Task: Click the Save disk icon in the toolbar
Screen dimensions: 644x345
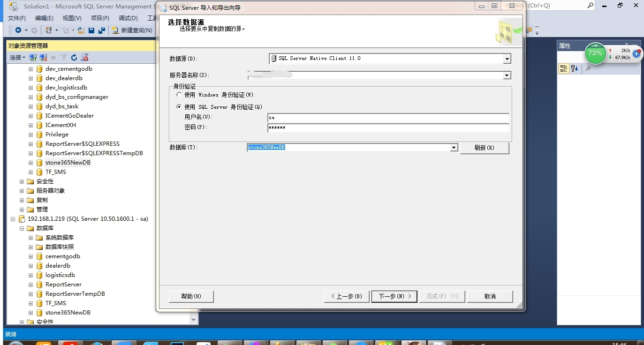Action: point(91,30)
